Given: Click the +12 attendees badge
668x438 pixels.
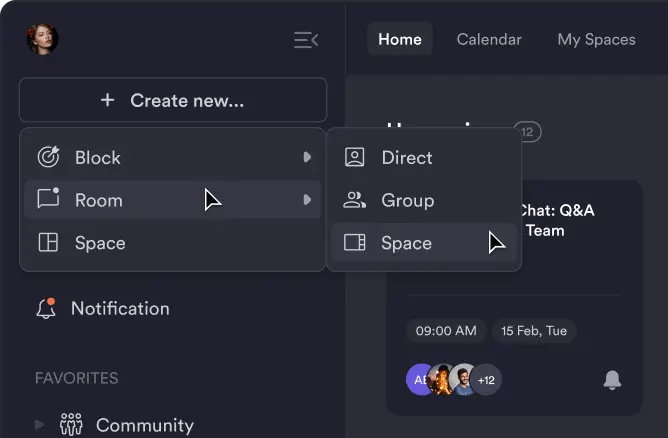Looking at the screenshot, I should pos(487,380).
